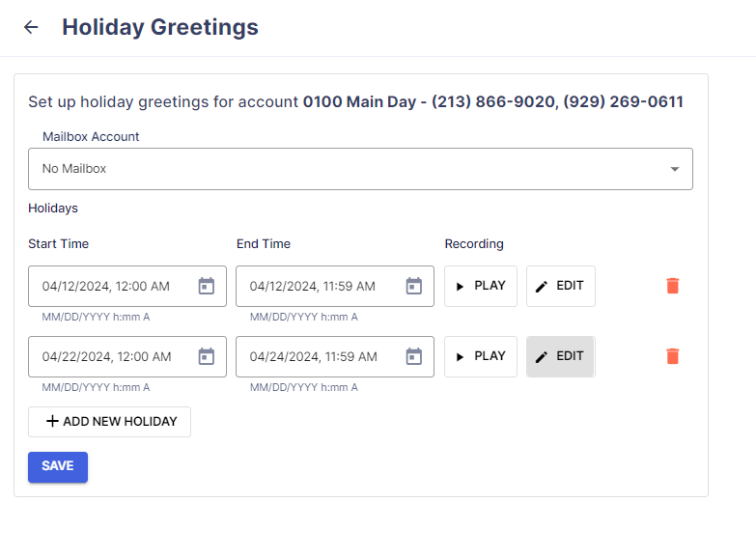
Task: Select the No Mailbox combo box
Action: [x=361, y=169]
